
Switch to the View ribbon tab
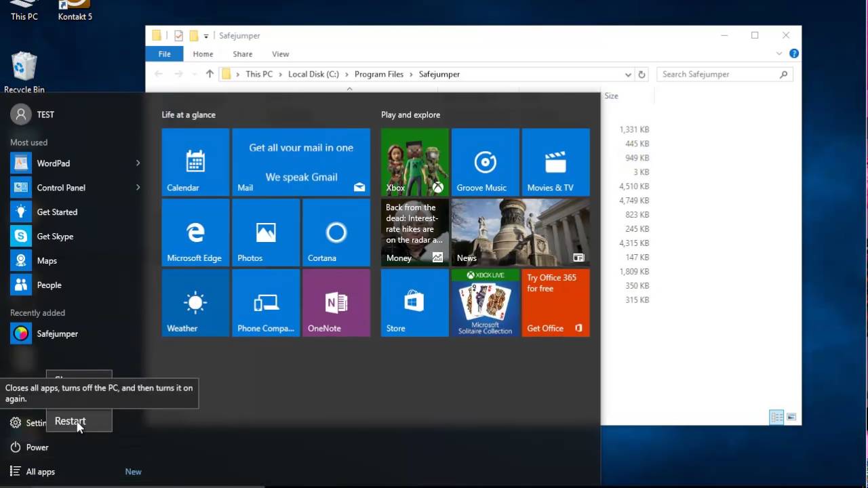[280, 54]
